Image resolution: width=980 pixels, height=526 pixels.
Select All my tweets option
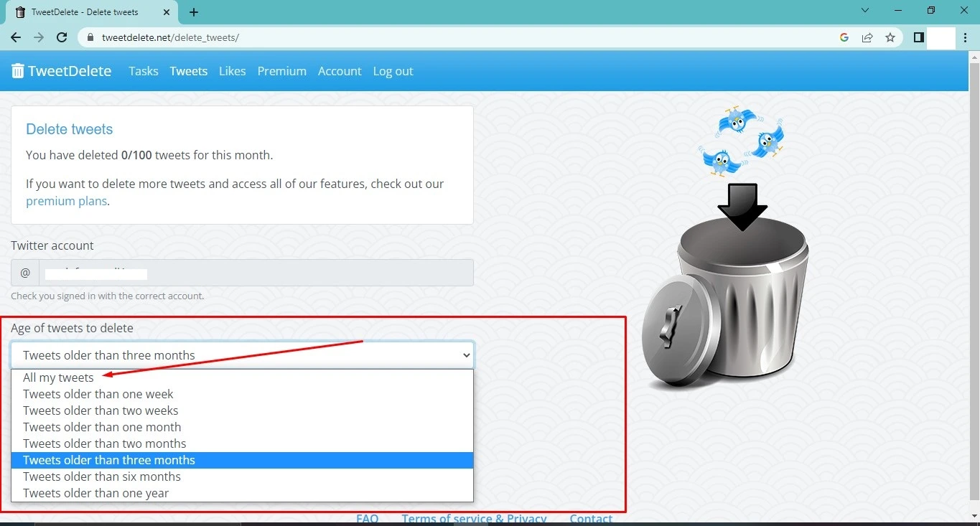click(x=242, y=377)
